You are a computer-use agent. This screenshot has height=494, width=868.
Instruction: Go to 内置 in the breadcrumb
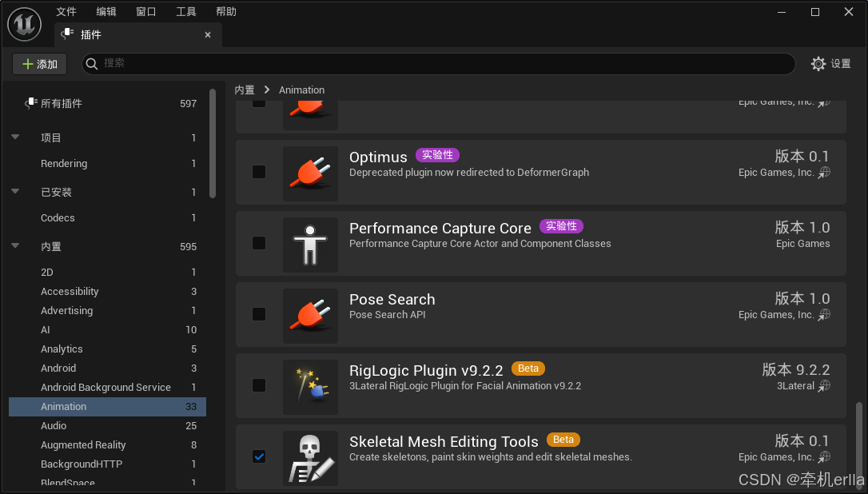pyautogui.click(x=244, y=90)
